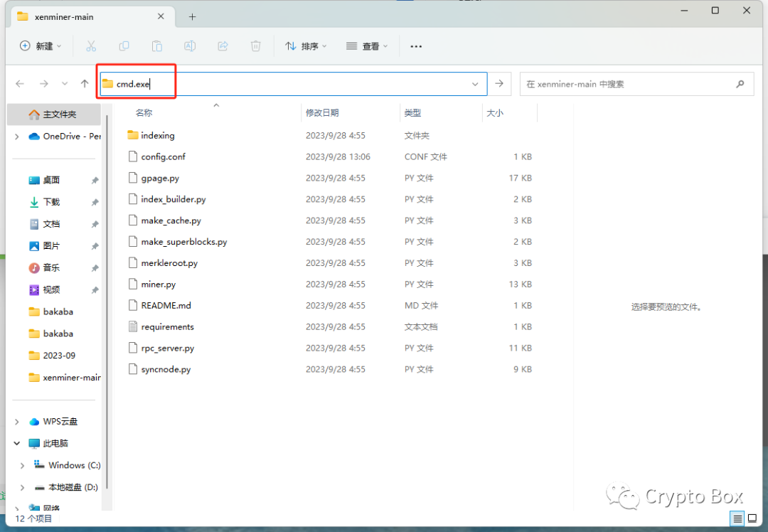Open the 排序 (Sort) dropdown
Viewport: 768px width, 532px height.
click(x=306, y=46)
